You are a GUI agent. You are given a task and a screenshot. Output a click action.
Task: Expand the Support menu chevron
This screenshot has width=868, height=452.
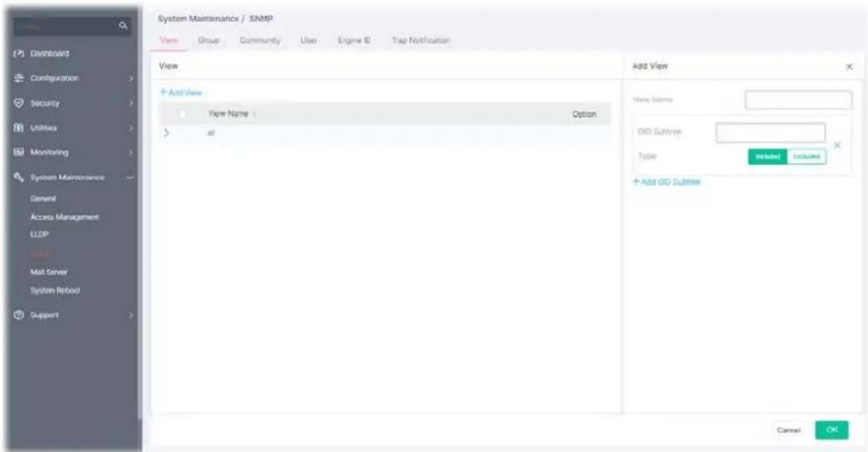[x=130, y=315]
